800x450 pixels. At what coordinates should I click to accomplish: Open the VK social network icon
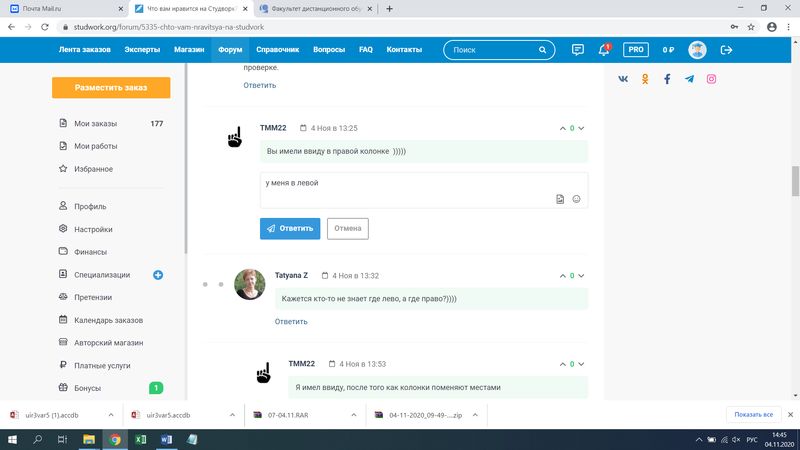pos(623,79)
